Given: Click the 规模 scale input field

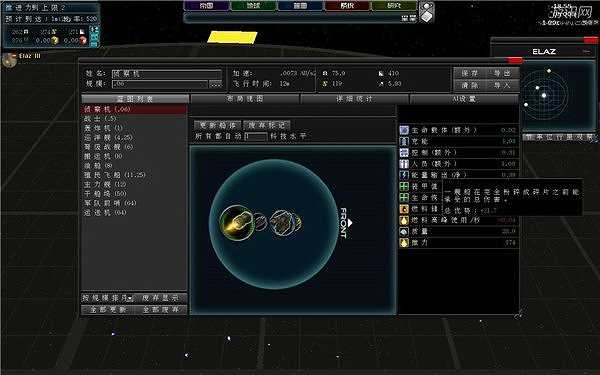Looking at the screenshot, I should [160, 84].
